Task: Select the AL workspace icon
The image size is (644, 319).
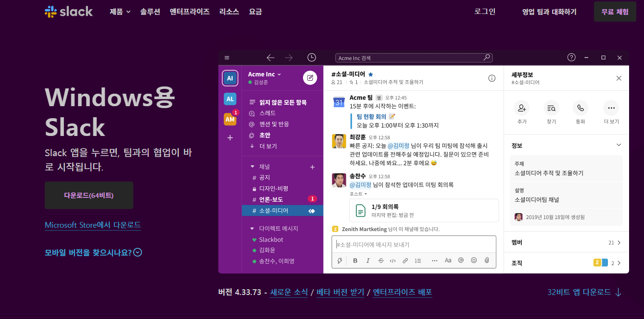Action: tap(230, 99)
